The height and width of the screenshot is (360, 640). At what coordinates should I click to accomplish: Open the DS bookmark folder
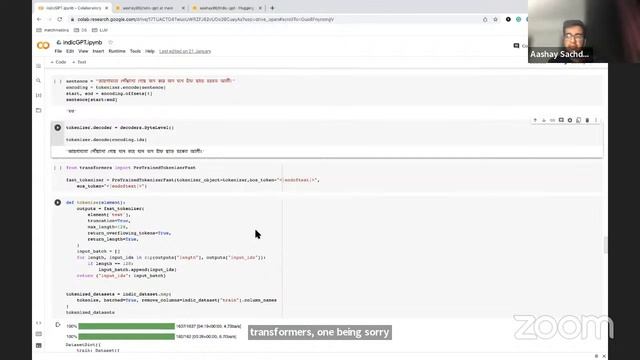coord(80,30)
